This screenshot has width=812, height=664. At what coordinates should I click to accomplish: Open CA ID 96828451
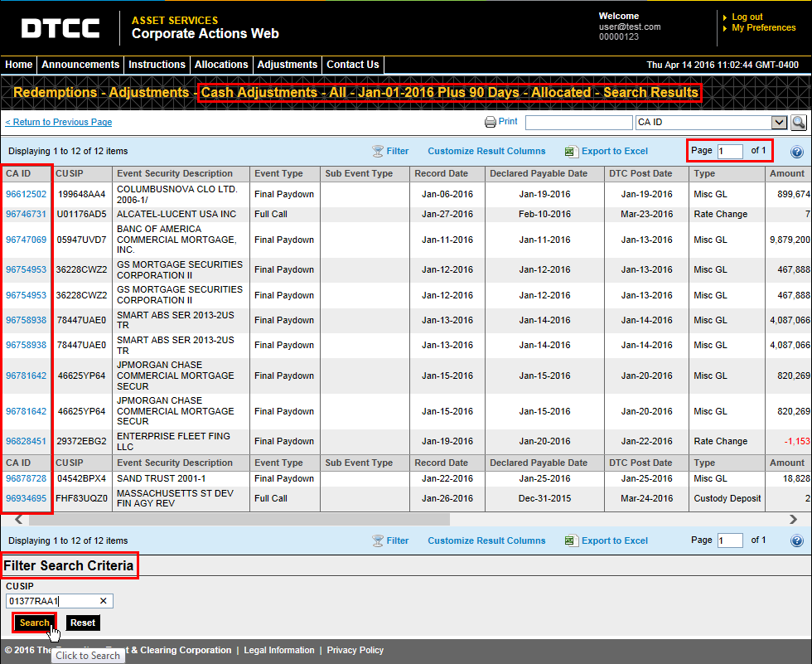click(x=26, y=441)
